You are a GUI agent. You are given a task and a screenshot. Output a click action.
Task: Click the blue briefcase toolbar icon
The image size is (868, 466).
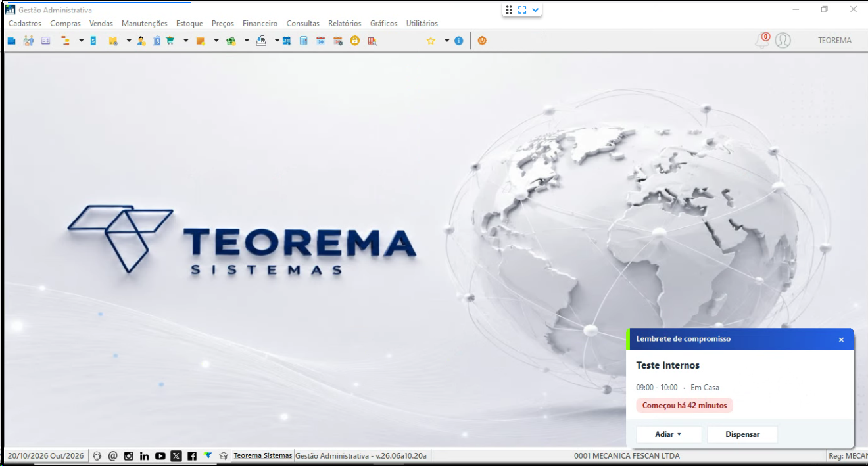[11, 41]
